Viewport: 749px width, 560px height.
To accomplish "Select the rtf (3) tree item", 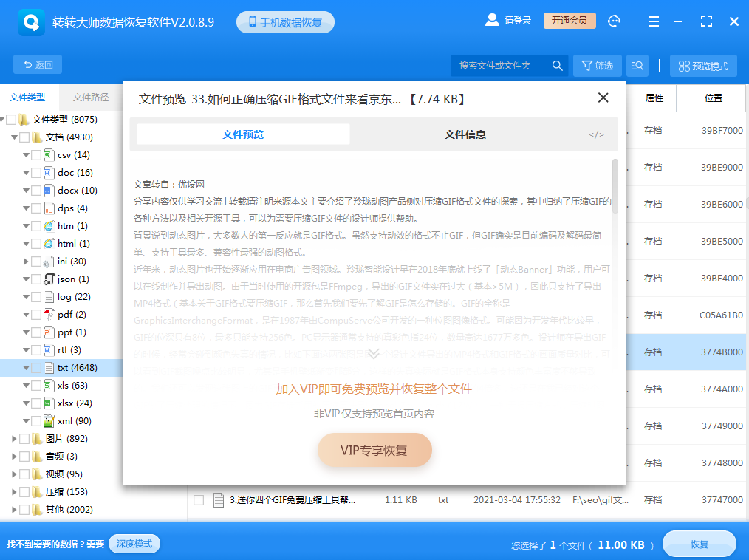I will 69,349.
